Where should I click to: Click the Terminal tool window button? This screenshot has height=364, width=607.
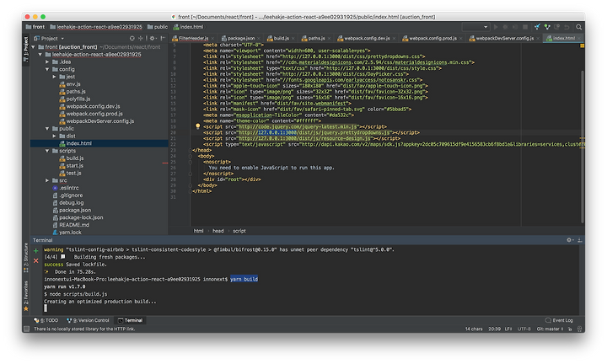click(x=131, y=320)
